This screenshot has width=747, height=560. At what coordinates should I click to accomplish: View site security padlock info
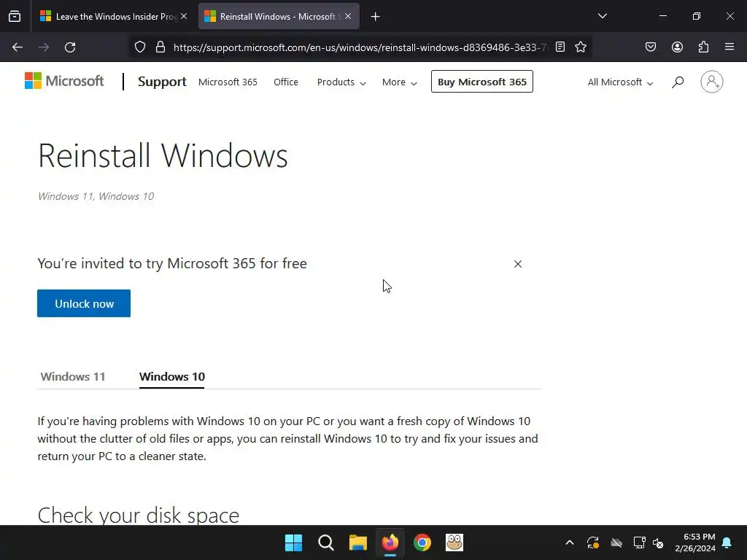[x=160, y=47]
